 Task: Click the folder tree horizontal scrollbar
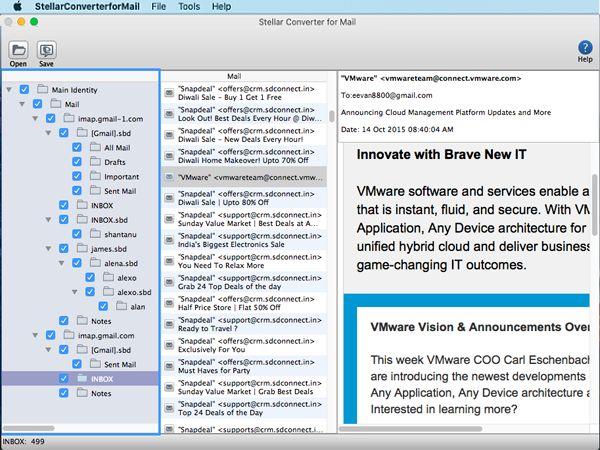tap(29, 428)
